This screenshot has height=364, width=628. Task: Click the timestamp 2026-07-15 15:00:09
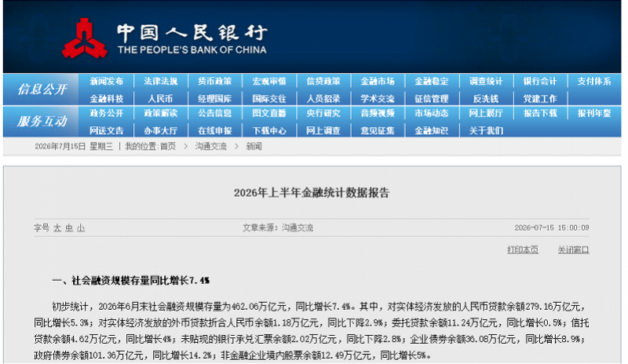(552, 227)
